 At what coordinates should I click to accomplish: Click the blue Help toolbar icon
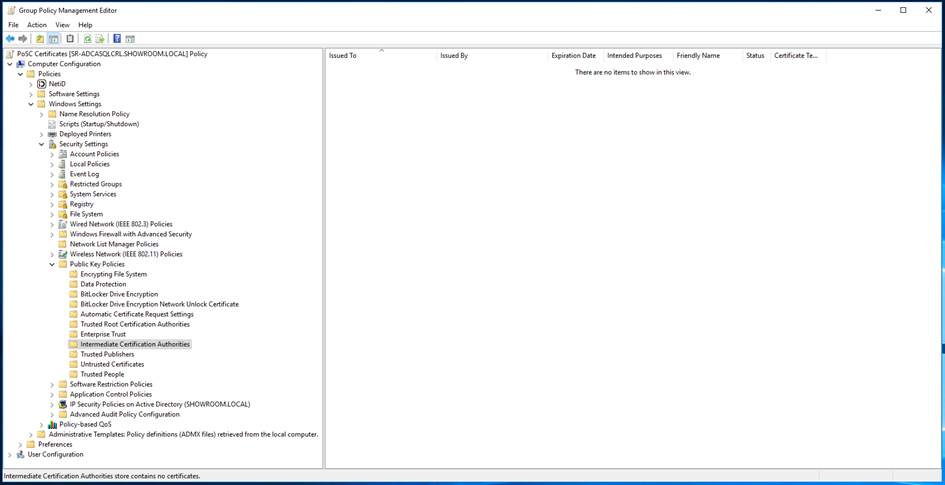[x=117, y=39]
